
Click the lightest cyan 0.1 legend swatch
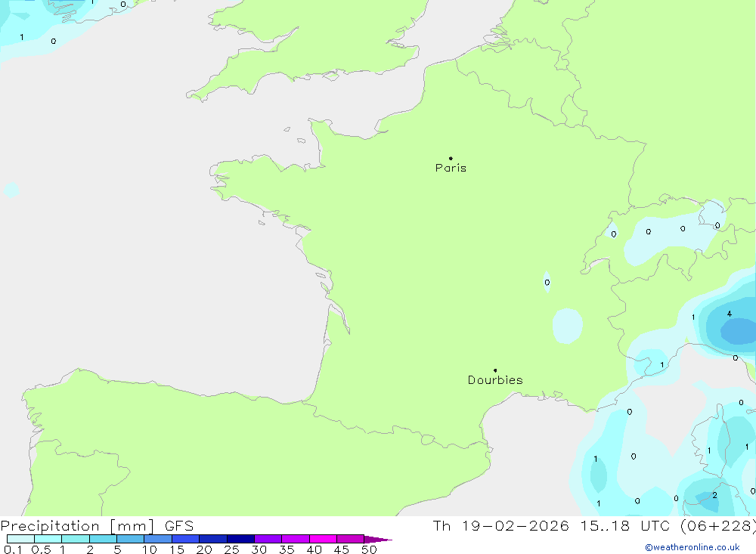[20, 539]
